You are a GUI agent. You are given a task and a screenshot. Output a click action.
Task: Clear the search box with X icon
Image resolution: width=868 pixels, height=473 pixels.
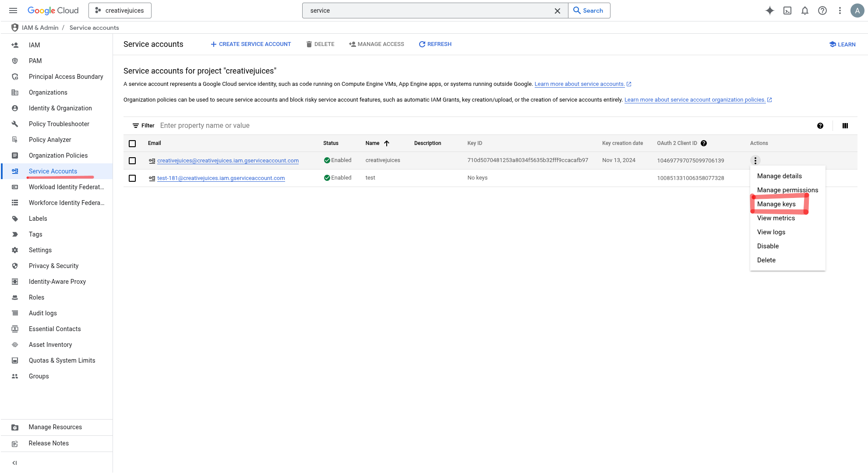pyautogui.click(x=557, y=11)
